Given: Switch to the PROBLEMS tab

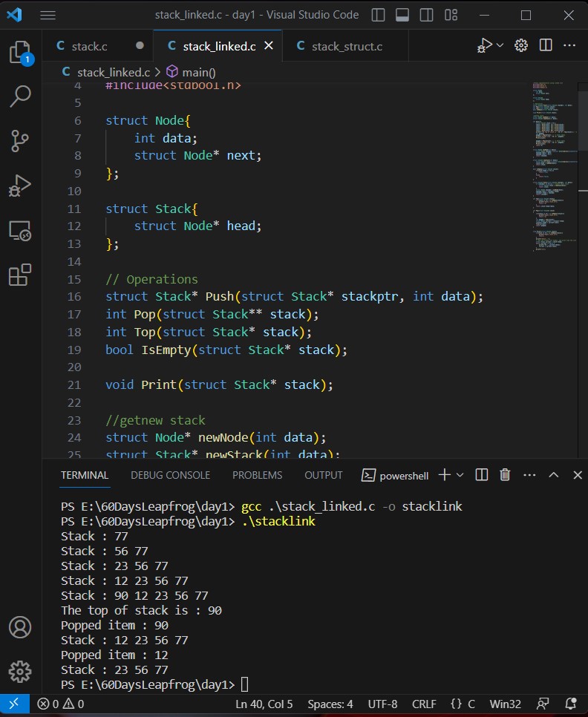Looking at the screenshot, I should [257, 475].
